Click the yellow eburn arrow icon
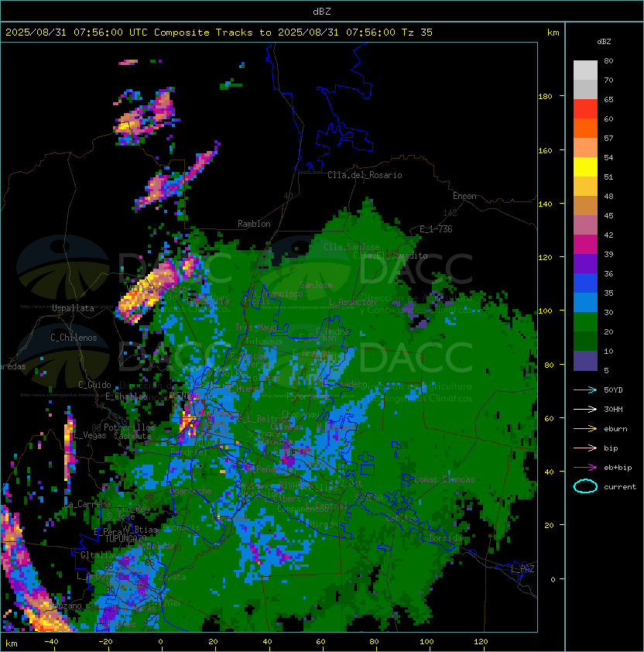 (585, 429)
